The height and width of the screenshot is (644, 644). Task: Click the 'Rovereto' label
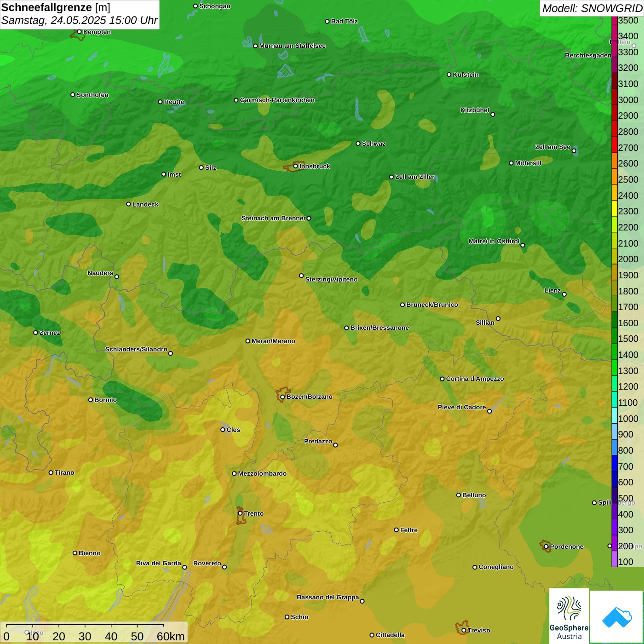tap(207, 563)
